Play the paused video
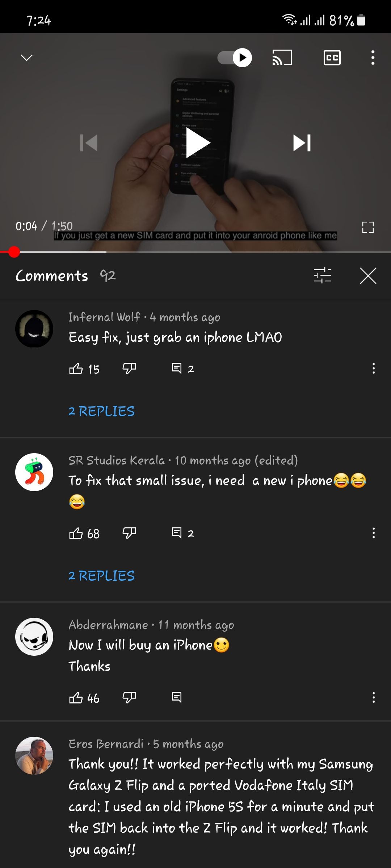This screenshot has height=868, width=391. click(197, 143)
